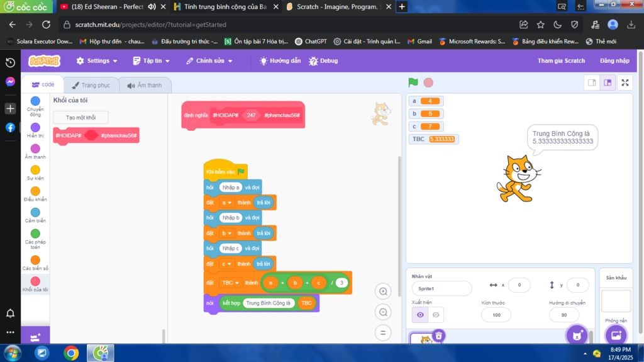Open the Chỉnh sửa menu
Screen dimensions: 644x362
(x=209, y=61)
